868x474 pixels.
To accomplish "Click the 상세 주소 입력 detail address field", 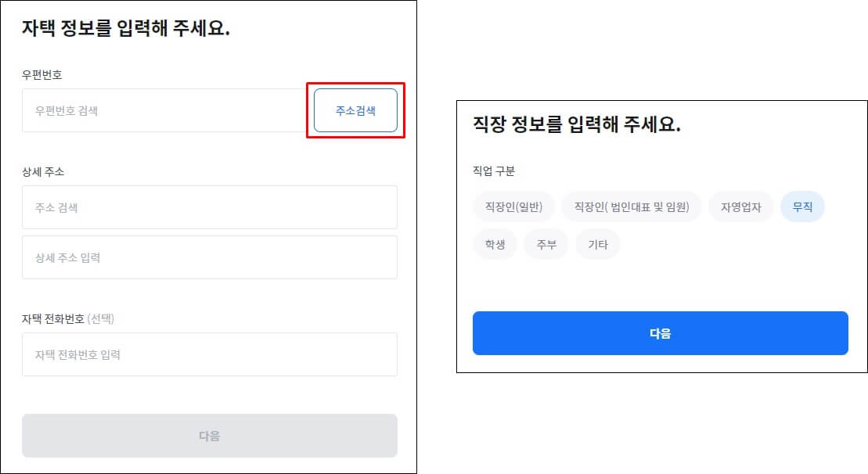I will pyautogui.click(x=209, y=257).
